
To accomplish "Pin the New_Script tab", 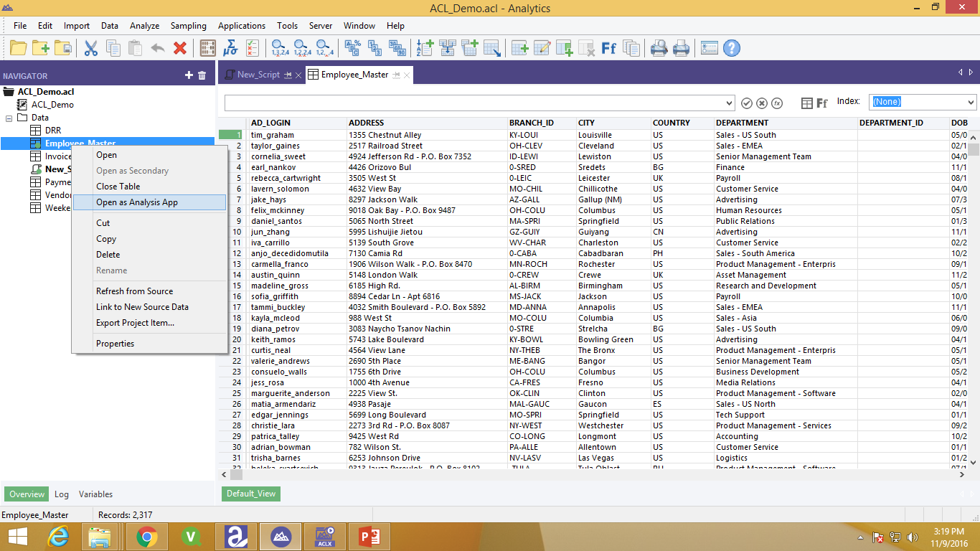I will [x=288, y=75].
